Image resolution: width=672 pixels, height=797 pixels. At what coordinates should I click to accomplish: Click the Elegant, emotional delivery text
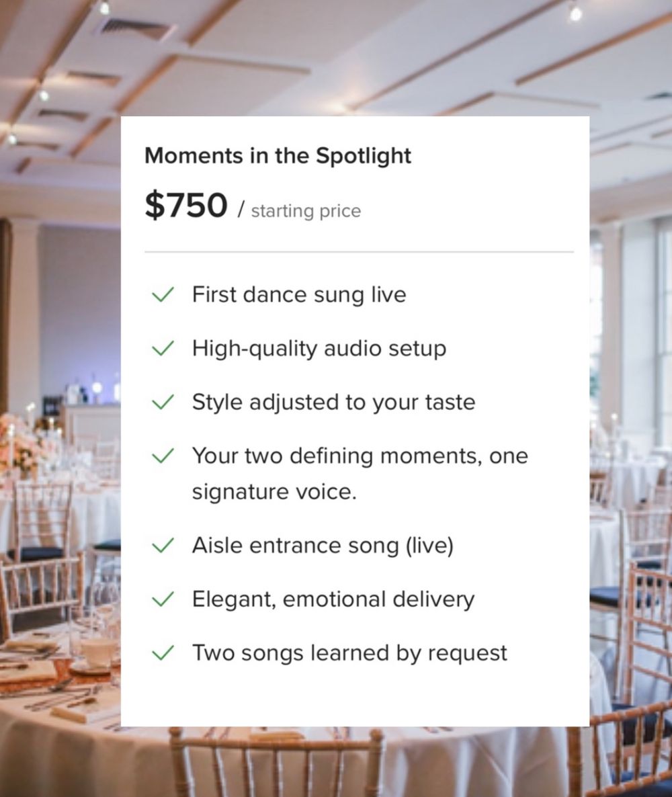coord(333,599)
